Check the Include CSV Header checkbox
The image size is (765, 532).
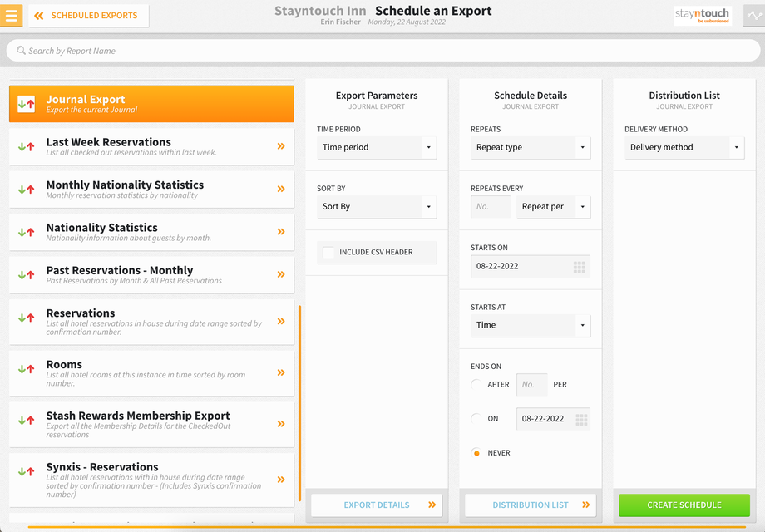[x=328, y=252]
